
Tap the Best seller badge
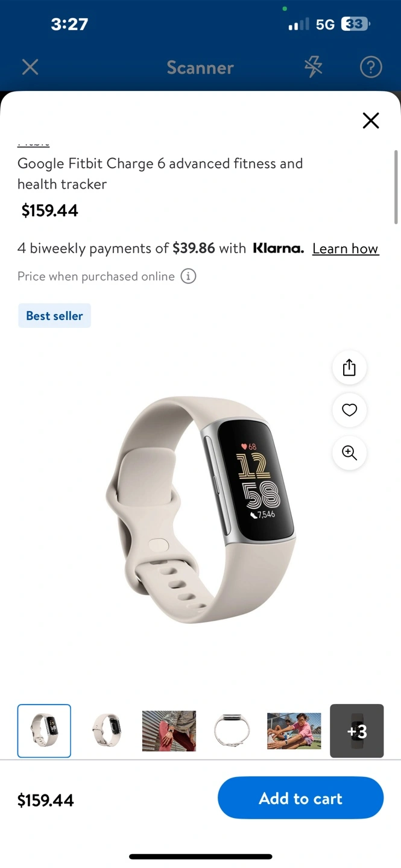pos(54,315)
